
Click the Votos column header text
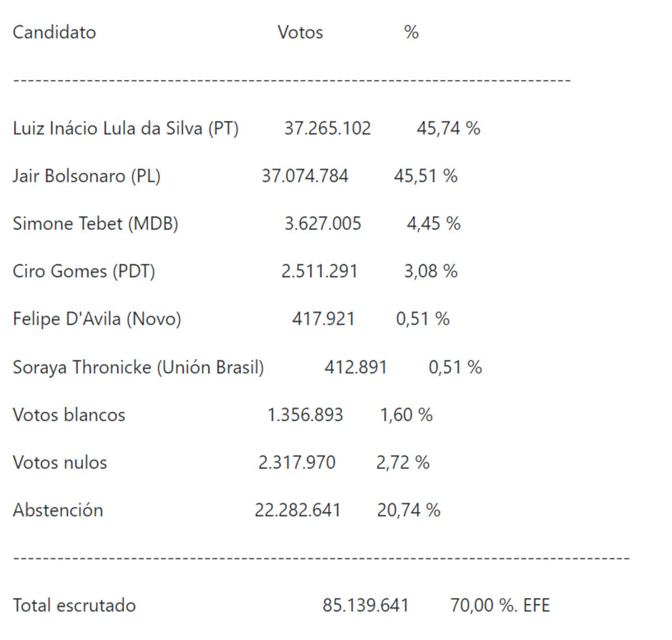click(300, 32)
